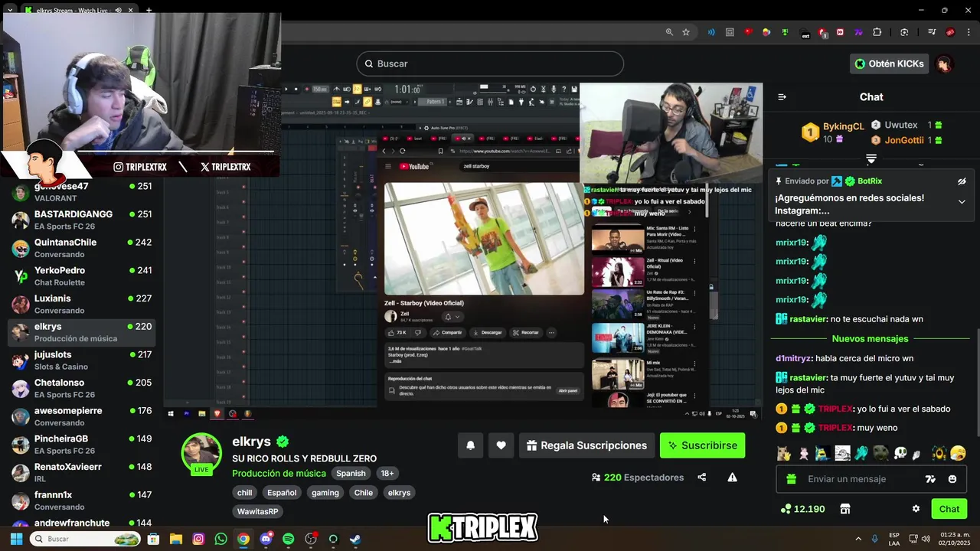
Task: Click the Chile tag
Action: coord(364,493)
